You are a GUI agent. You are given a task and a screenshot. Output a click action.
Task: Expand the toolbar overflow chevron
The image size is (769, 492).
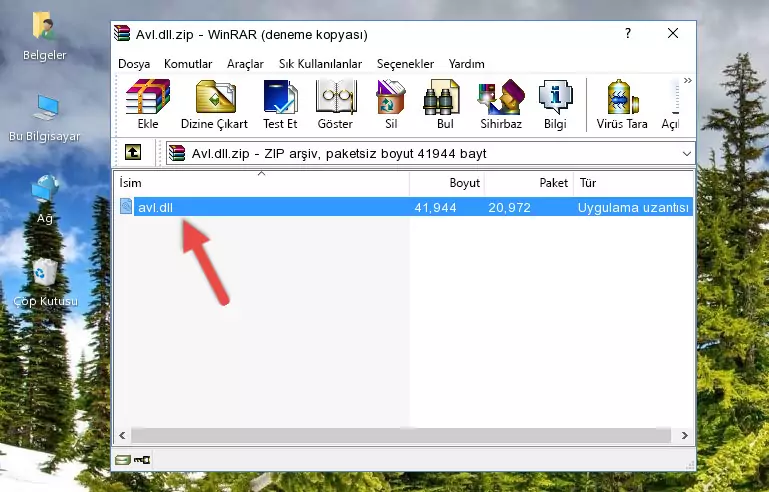pyautogui.click(x=688, y=80)
